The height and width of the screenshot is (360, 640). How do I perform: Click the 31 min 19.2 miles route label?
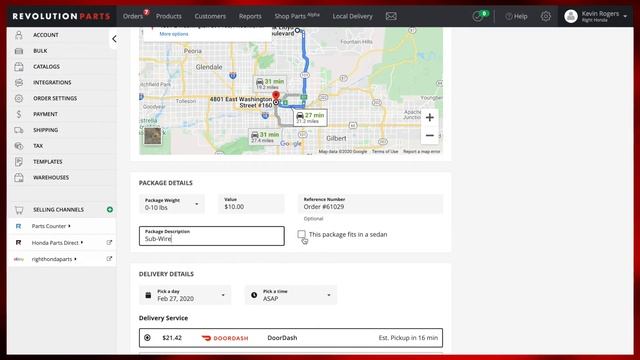point(270,84)
